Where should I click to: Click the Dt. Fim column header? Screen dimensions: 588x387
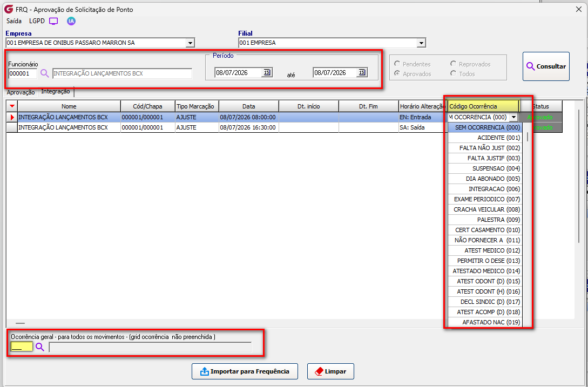tap(368, 106)
